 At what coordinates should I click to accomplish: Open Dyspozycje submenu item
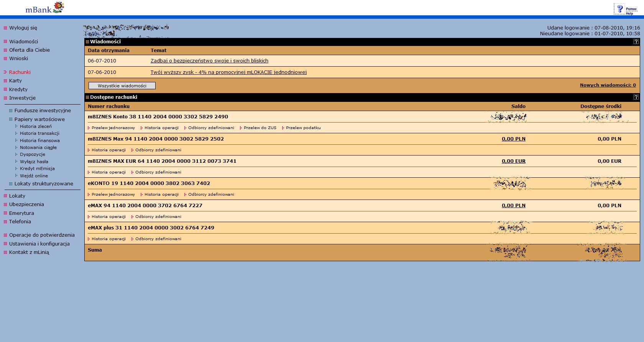point(33,155)
